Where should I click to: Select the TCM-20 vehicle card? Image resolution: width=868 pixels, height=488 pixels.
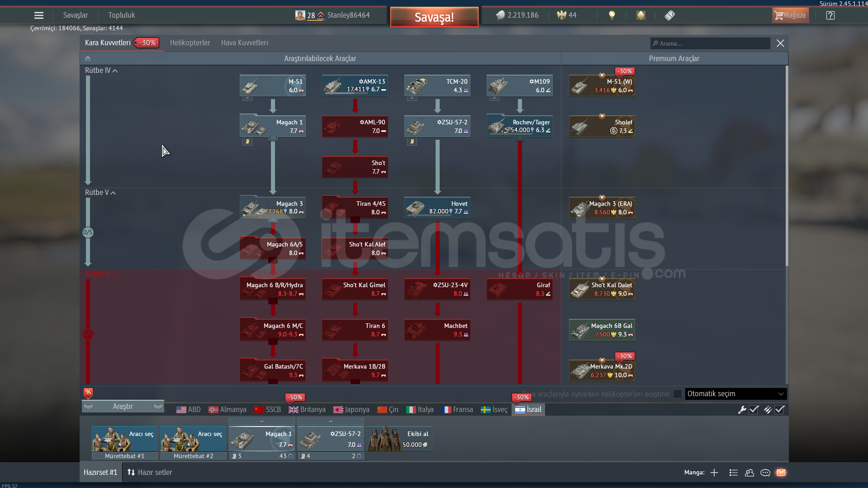[437, 85]
